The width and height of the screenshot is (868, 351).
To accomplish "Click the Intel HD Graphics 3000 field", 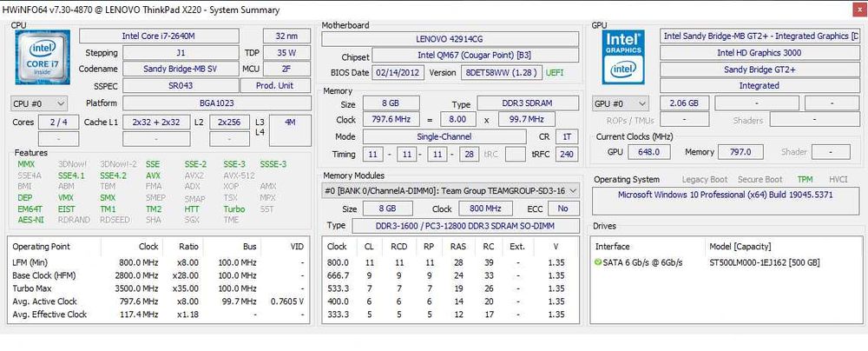I will point(759,53).
